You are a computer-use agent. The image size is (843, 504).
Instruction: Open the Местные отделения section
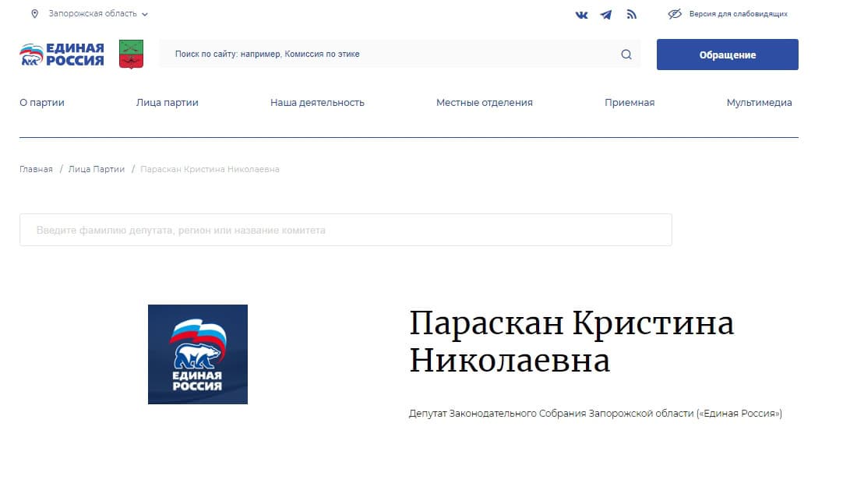(485, 102)
